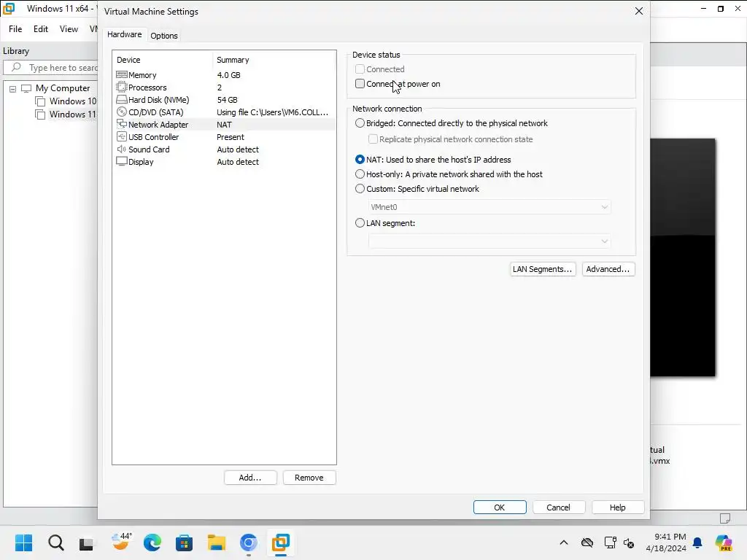The image size is (747, 560).
Task: Open the VMnet0 custom network dropdown
Action: [489, 207]
